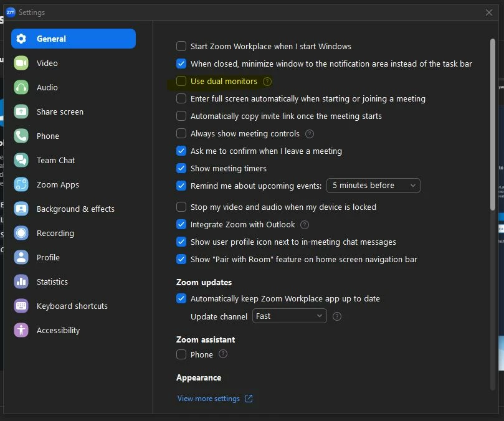Viewport: 504px width, 421px height.
Task: Check the Zoom assistant Phone checkbox
Action: pyautogui.click(x=181, y=354)
